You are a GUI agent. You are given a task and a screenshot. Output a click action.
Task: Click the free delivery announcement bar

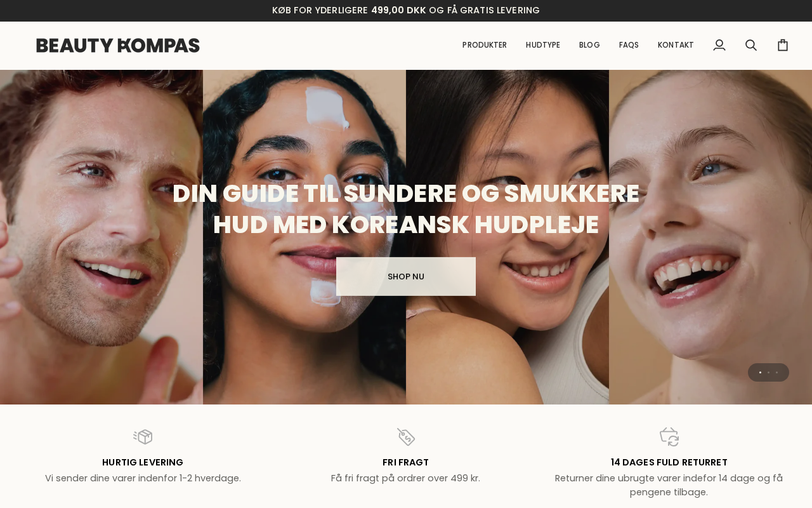[406, 10]
